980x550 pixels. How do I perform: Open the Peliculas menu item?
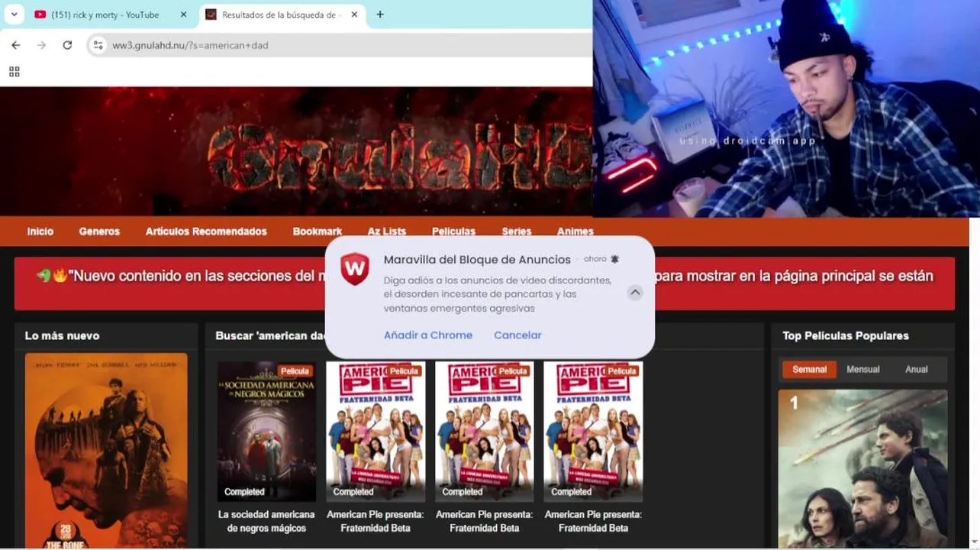[453, 231]
